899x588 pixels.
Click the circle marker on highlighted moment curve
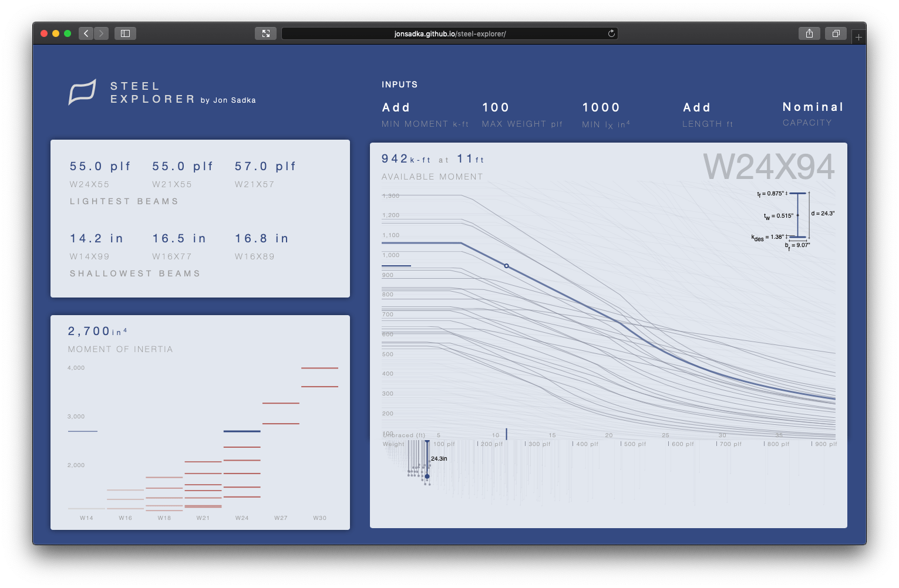click(506, 266)
